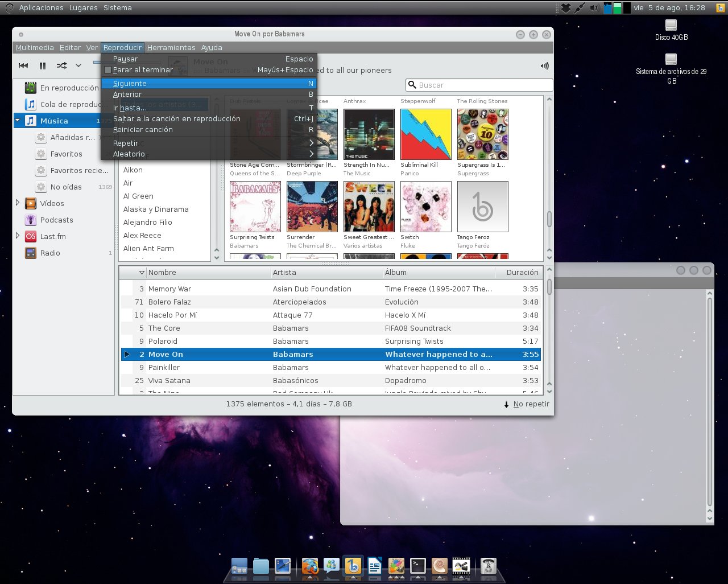Image resolution: width=728 pixels, height=584 pixels.
Task: Click the track-number sort arrow header
Action: 142,273
